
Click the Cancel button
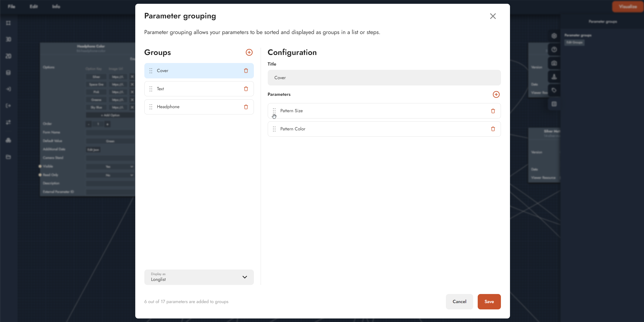click(459, 302)
